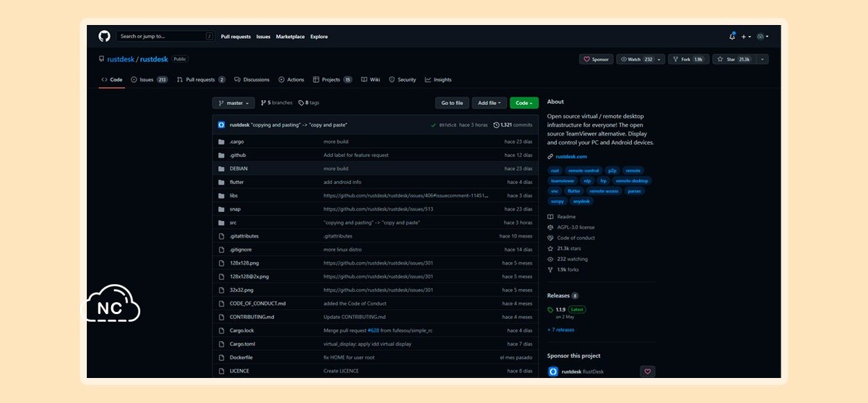
Task: Open CONTRIBUTING.md file
Action: (252, 317)
